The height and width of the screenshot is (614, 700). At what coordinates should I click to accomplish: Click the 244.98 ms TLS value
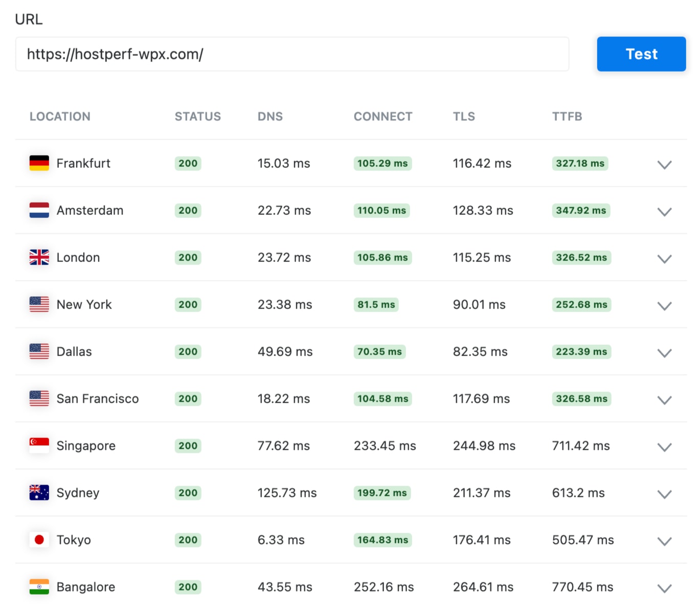(x=484, y=446)
